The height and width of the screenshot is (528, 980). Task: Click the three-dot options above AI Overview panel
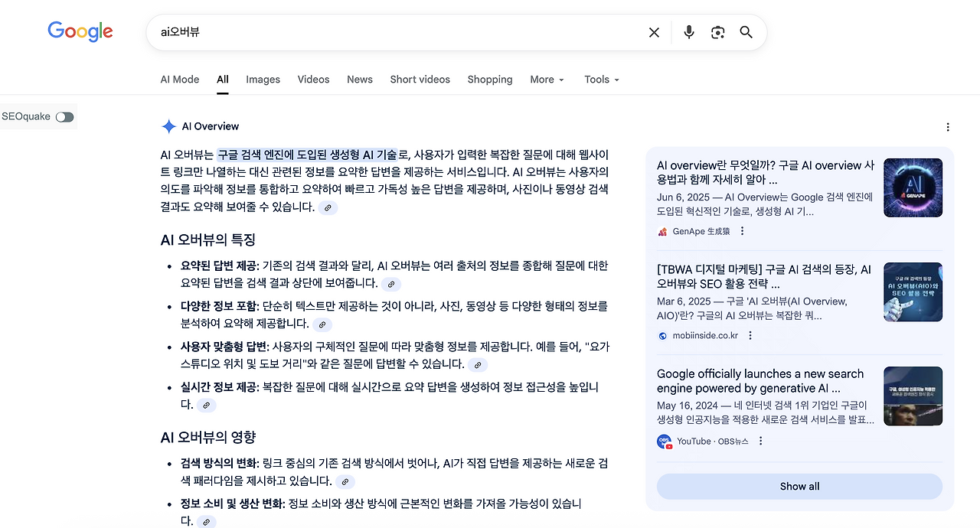(948, 127)
